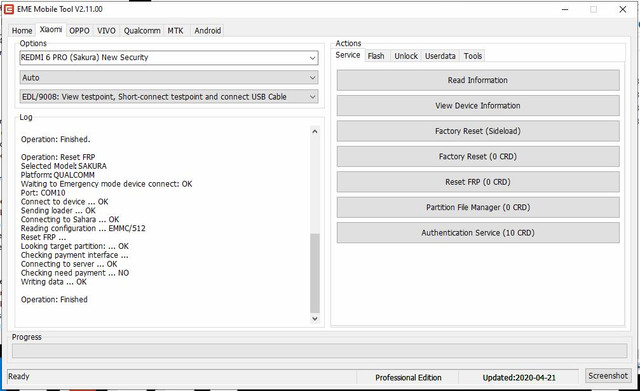Open the REDMI 6 PRO model dropdown
This screenshot has width=640, height=391.
[169, 58]
